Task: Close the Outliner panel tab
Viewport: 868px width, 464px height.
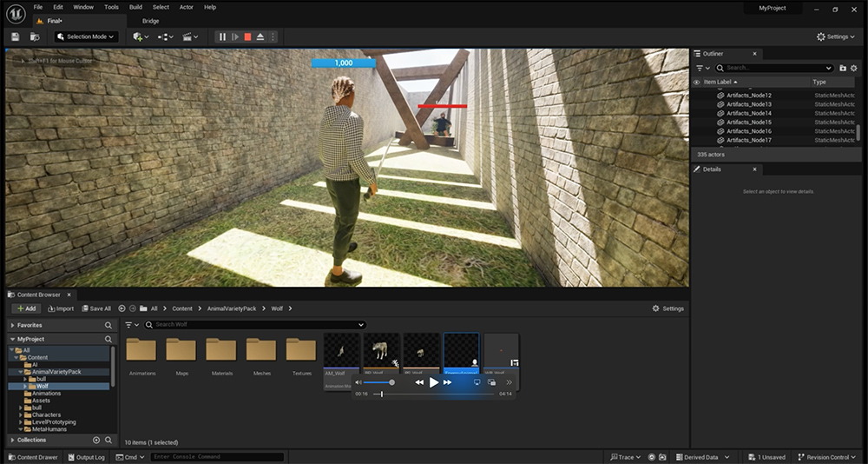Action: [x=754, y=54]
